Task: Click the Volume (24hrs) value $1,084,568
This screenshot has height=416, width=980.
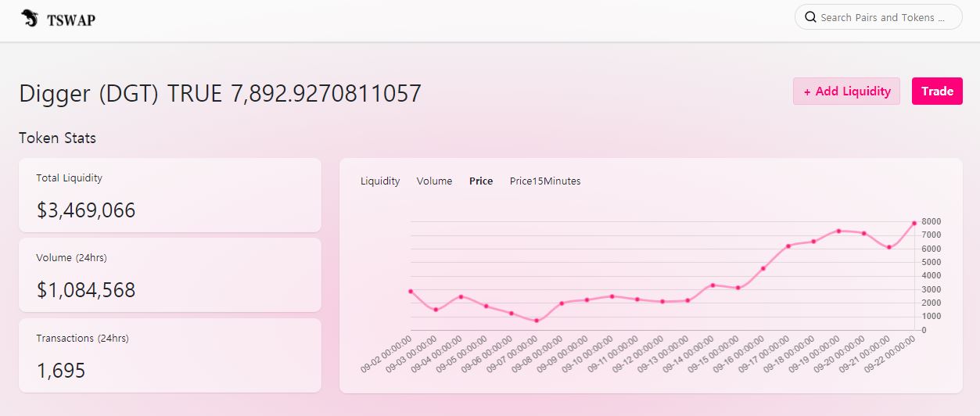Action: [86, 290]
